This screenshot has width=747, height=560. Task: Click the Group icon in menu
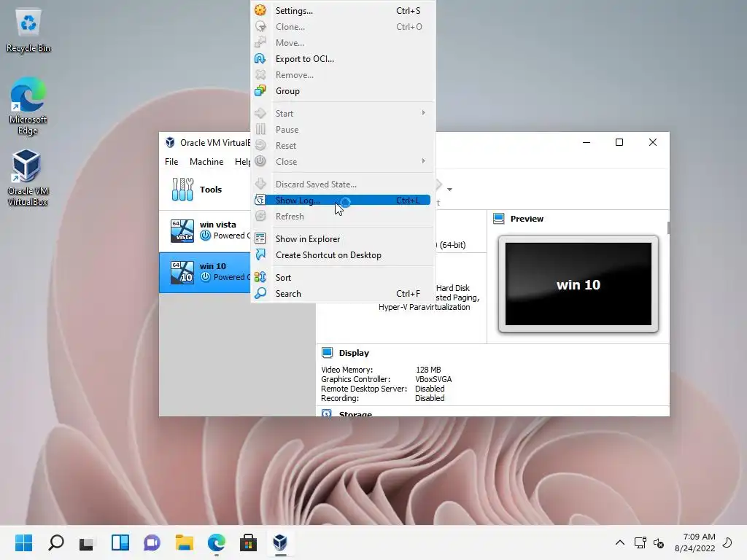tap(260, 90)
